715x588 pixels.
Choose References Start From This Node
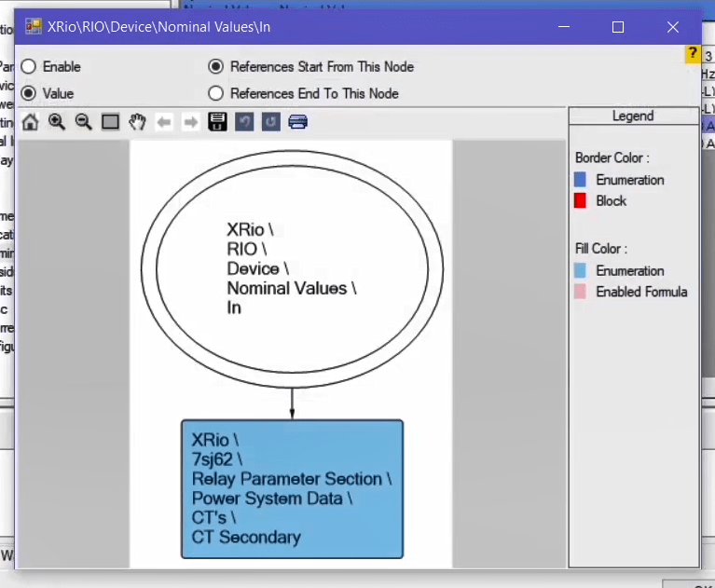(216, 67)
